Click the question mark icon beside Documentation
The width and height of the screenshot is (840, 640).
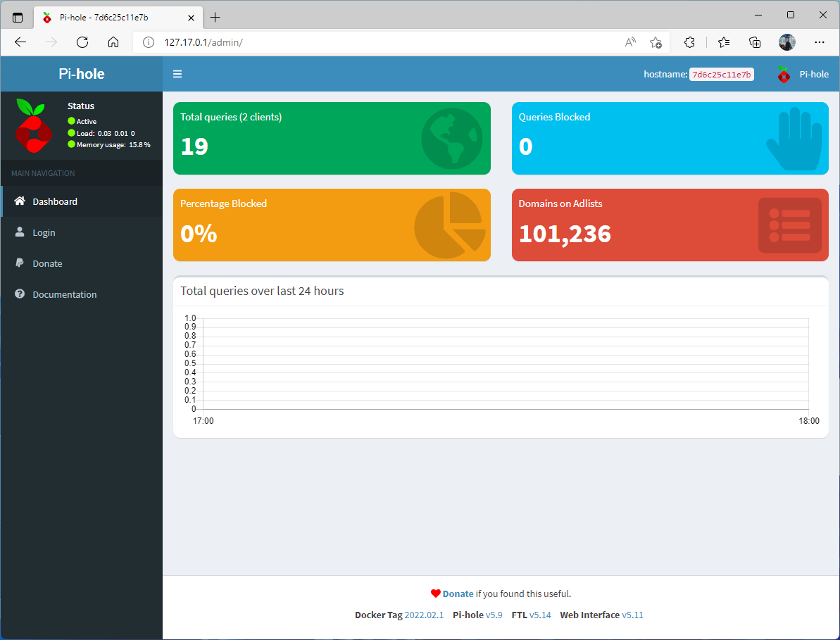tap(20, 294)
